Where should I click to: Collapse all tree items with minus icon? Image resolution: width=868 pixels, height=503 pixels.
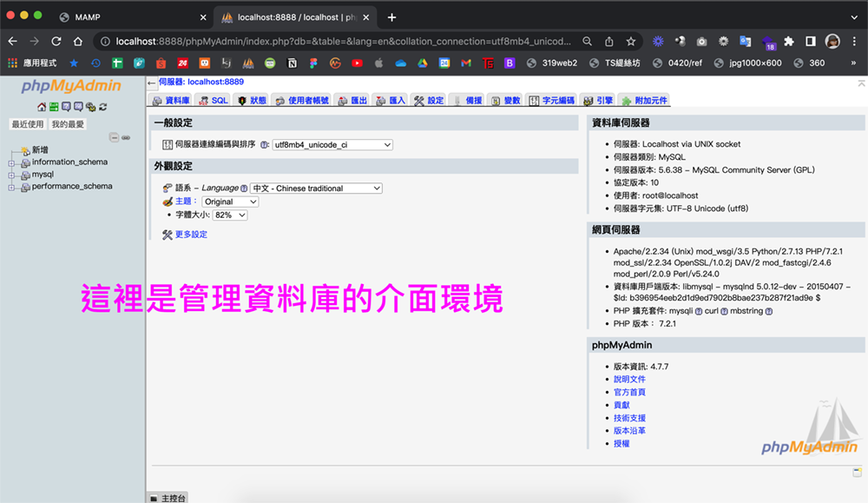pos(114,137)
